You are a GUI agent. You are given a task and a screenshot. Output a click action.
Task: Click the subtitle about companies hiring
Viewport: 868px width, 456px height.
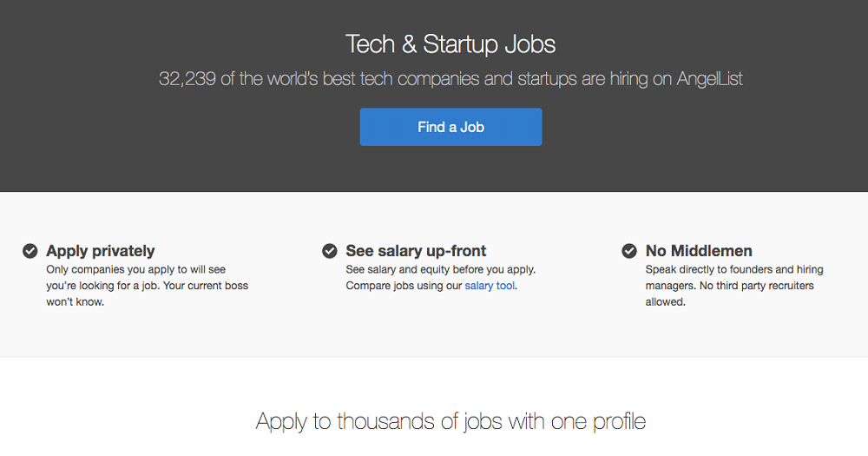point(450,79)
